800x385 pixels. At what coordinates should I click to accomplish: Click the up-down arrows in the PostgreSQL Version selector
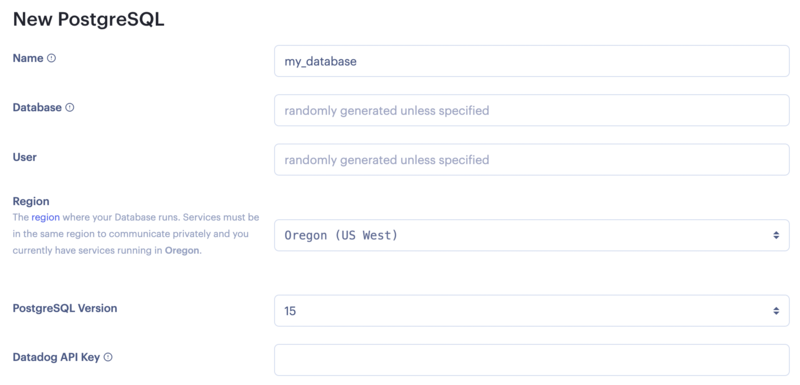(x=776, y=311)
